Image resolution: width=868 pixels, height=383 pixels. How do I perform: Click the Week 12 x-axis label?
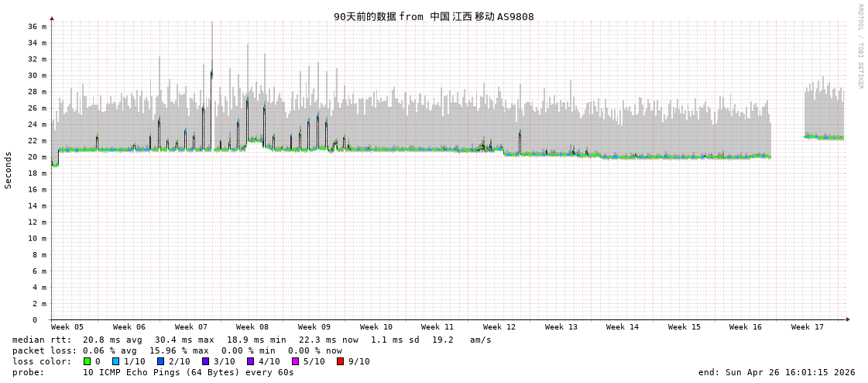pyautogui.click(x=499, y=327)
